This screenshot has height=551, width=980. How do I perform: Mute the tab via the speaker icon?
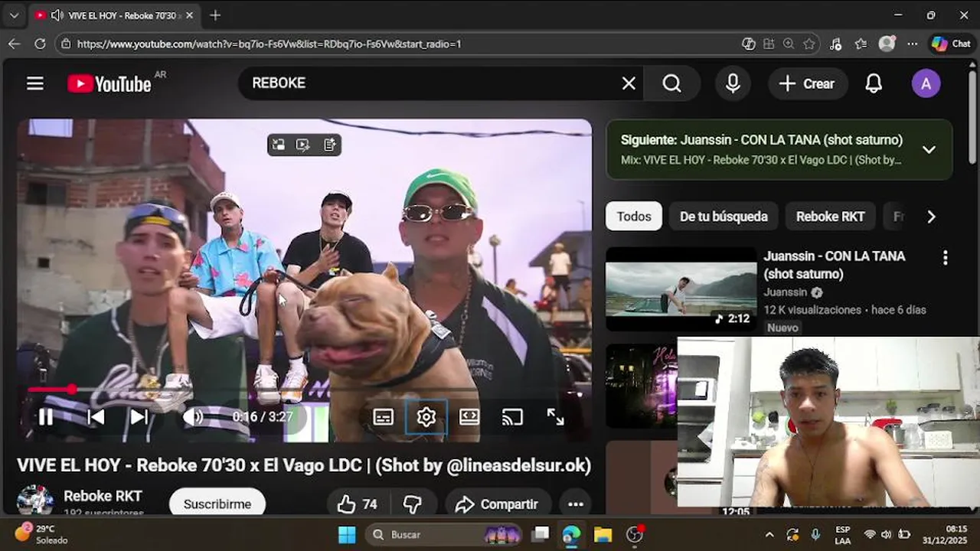click(57, 15)
